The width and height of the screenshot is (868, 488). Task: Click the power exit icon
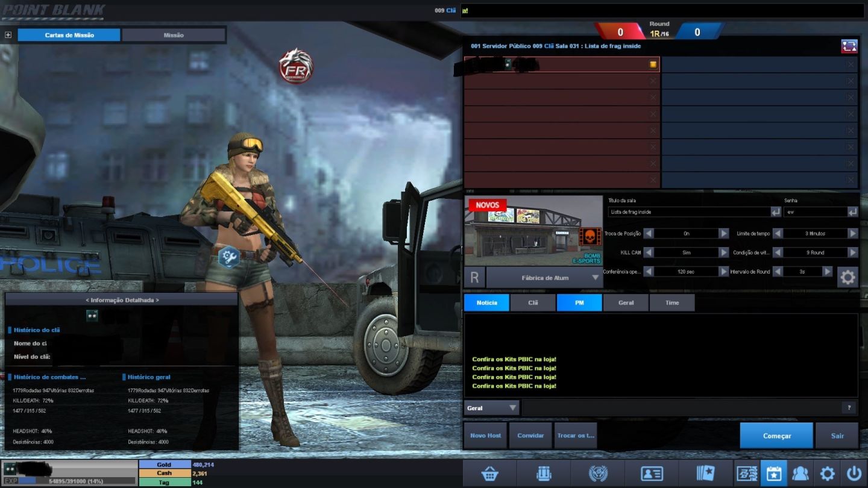[854, 474]
